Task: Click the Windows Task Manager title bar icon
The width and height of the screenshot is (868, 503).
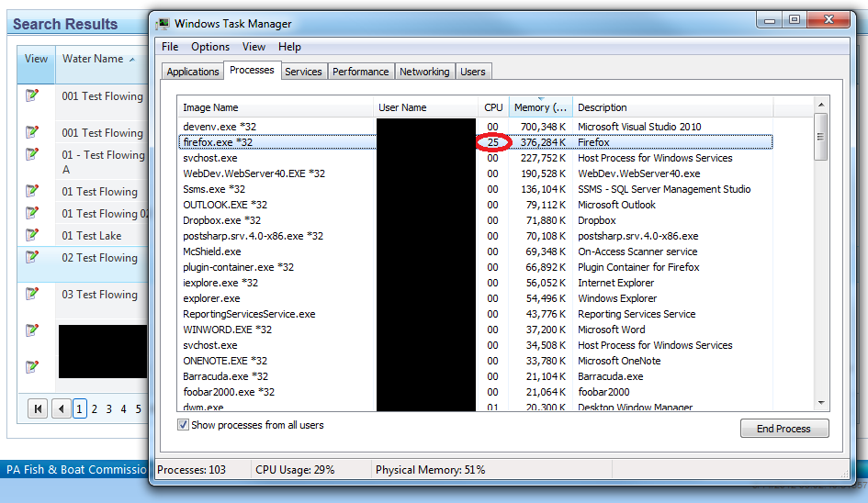Action: click(163, 24)
